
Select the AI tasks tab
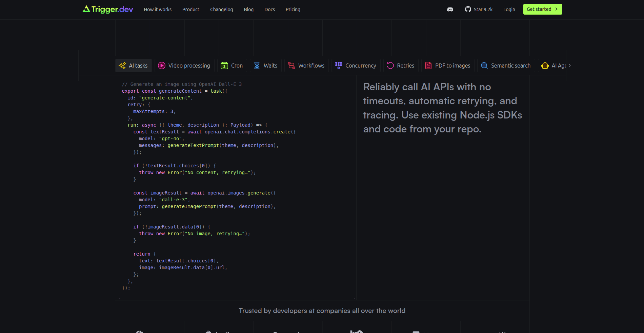[x=134, y=66]
